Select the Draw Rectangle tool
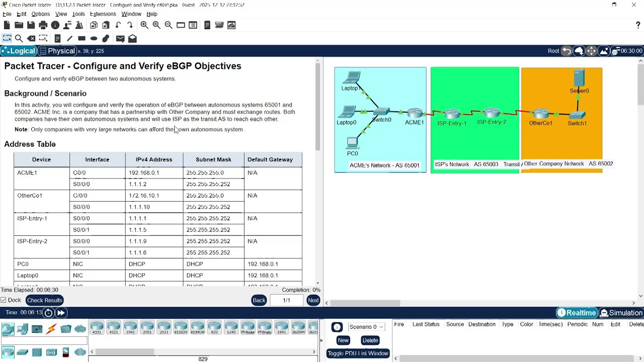 click(x=82, y=38)
